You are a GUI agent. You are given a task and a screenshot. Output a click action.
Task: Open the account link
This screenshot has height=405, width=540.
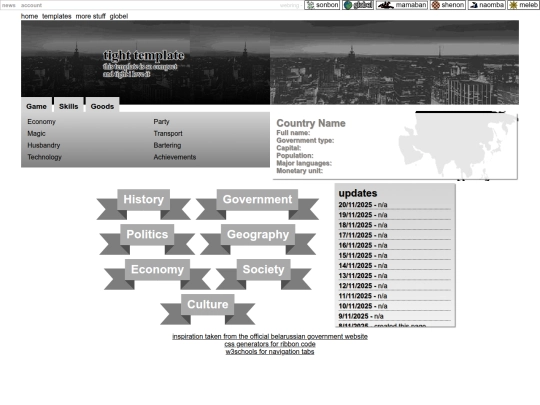[31, 6]
